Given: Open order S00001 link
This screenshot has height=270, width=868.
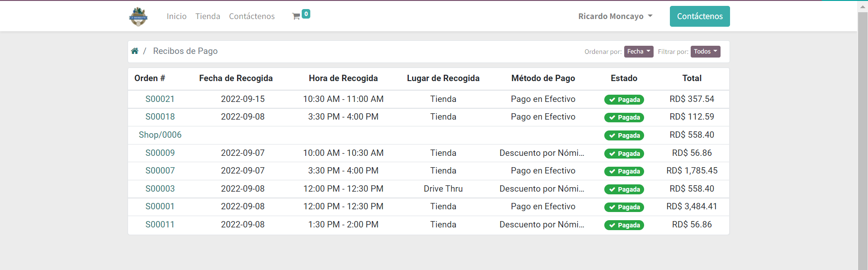Looking at the screenshot, I should 160,207.
